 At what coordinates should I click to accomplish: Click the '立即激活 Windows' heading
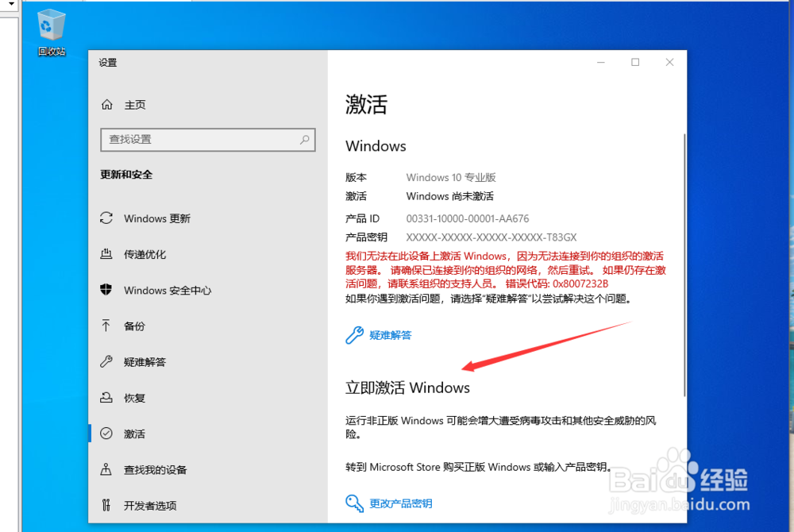(407, 387)
